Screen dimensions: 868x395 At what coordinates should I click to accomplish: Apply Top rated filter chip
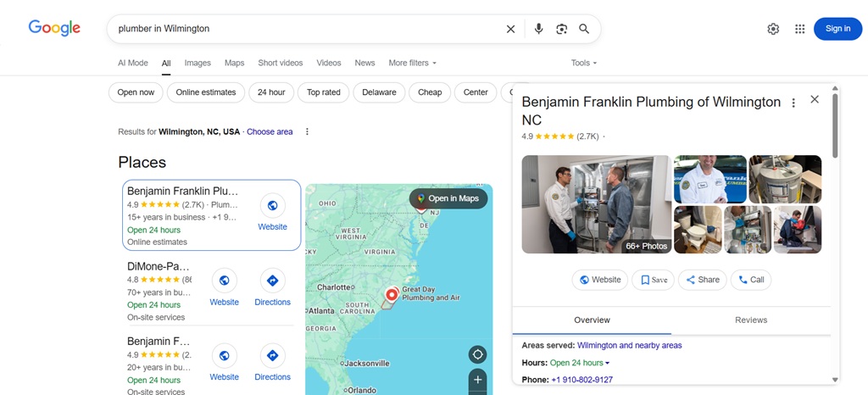[323, 92]
